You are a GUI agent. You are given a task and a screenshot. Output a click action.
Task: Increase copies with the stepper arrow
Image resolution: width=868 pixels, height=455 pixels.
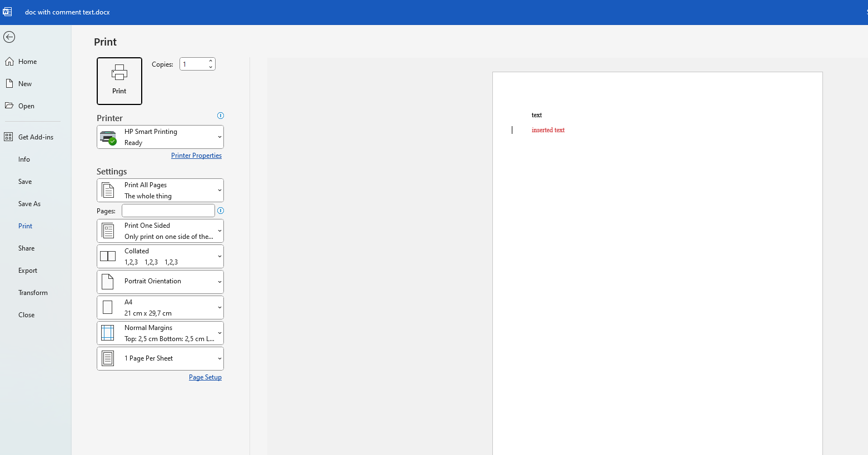click(x=211, y=61)
